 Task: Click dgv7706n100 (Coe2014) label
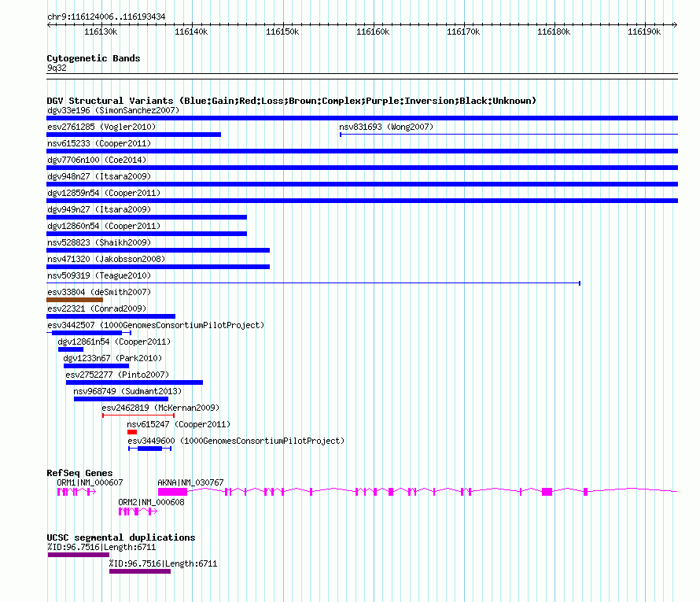coord(97,160)
